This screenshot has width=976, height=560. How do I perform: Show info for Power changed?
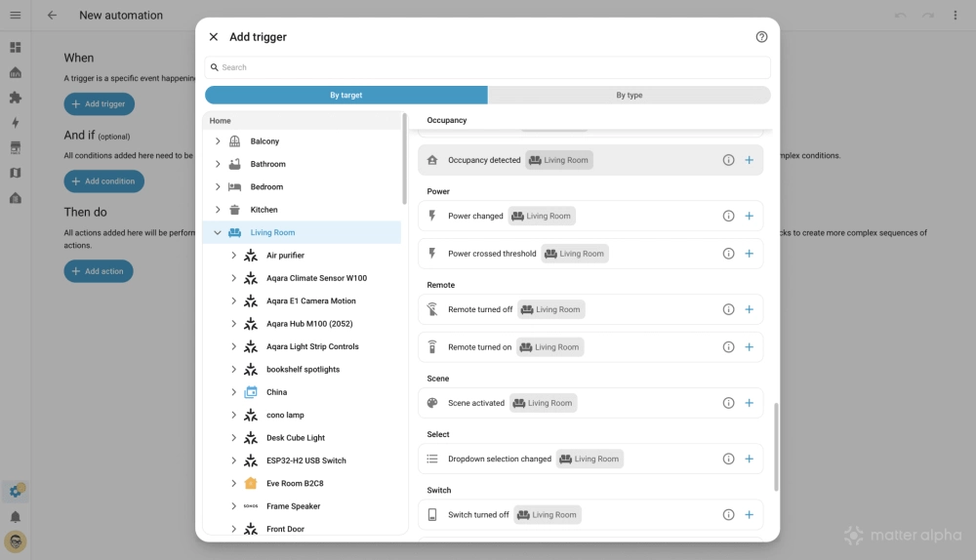(x=728, y=216)
